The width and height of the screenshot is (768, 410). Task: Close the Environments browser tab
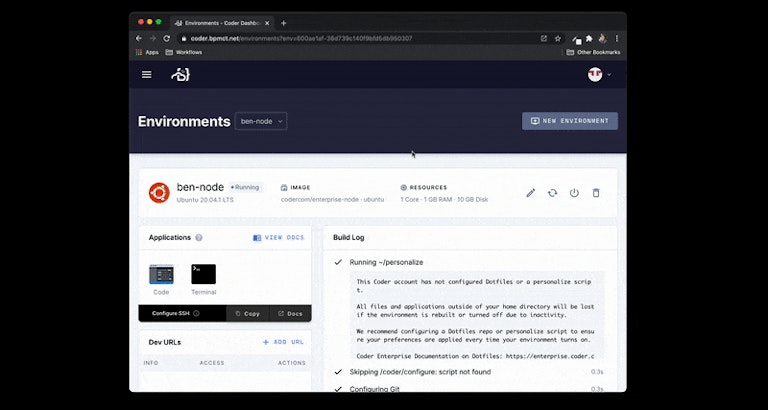267,23
